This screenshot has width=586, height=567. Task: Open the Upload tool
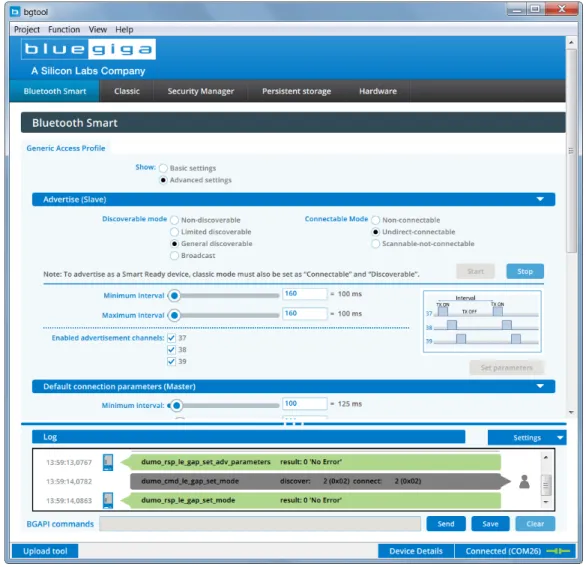(x=45, y=551)
